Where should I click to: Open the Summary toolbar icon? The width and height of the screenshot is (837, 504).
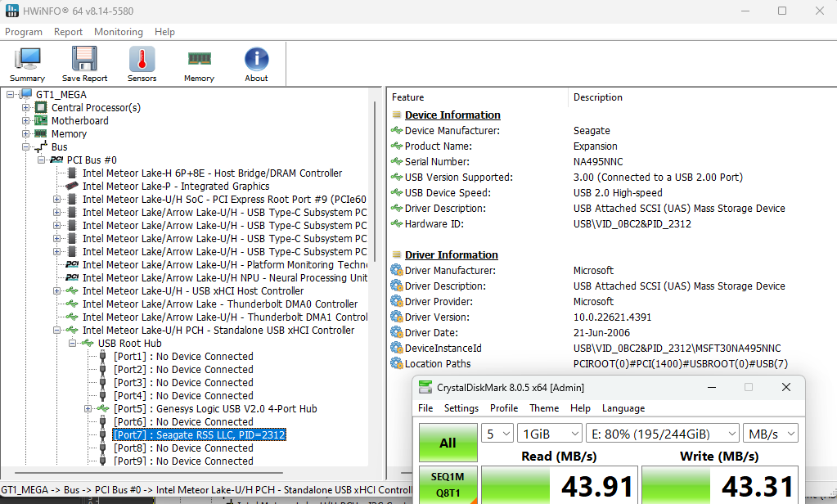coord(27,64)
